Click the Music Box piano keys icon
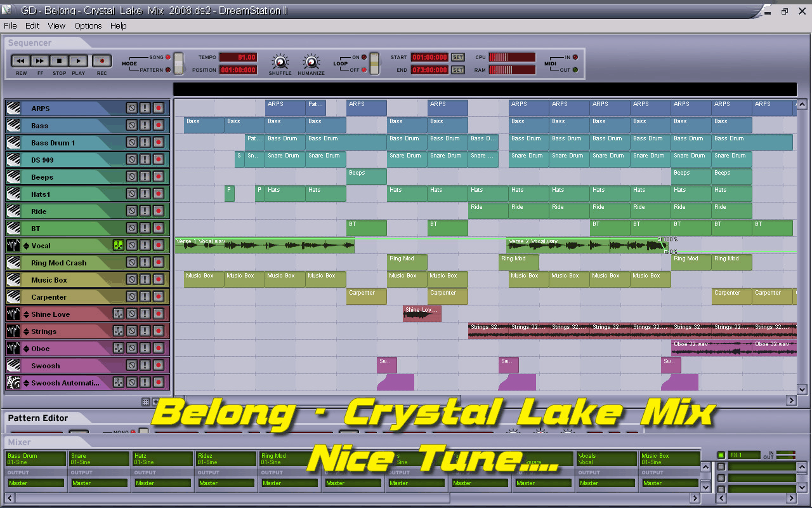Screen dimensions: 812x508 coord(13,279)
